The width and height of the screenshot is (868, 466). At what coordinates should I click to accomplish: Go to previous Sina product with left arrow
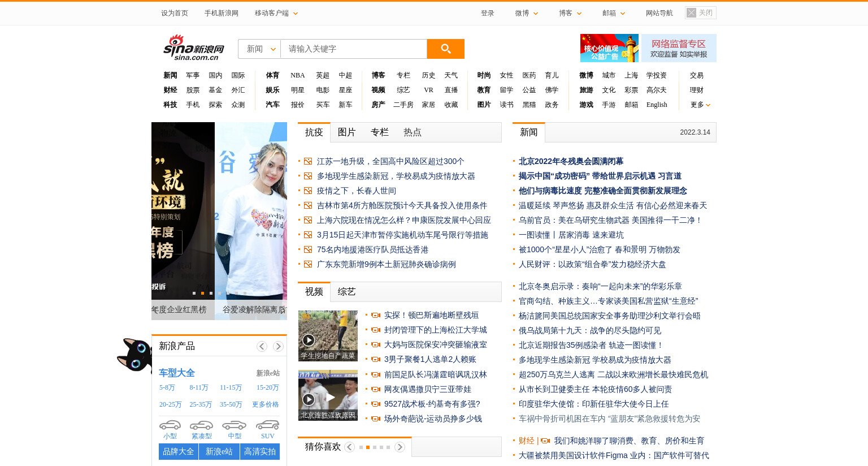(262, 346)
